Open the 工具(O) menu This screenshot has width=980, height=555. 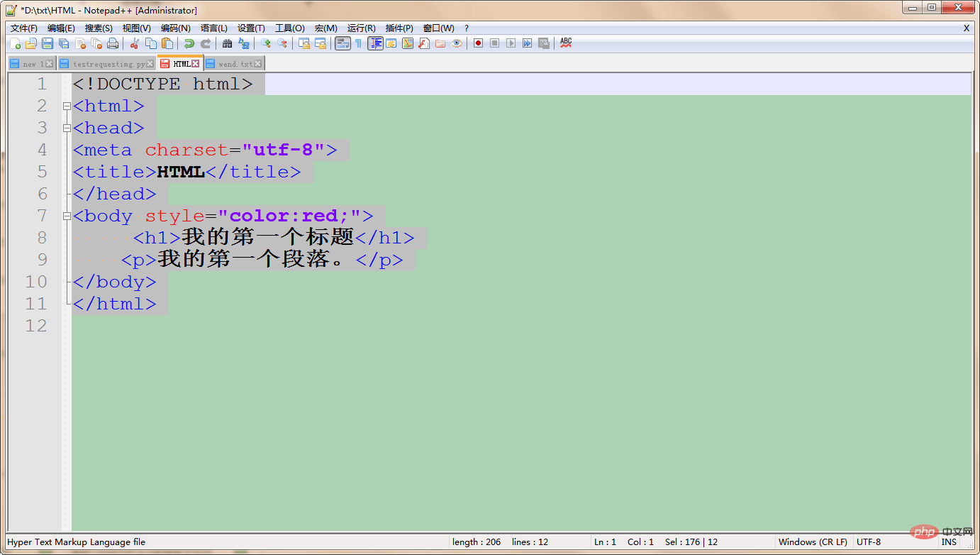(289, 28)
